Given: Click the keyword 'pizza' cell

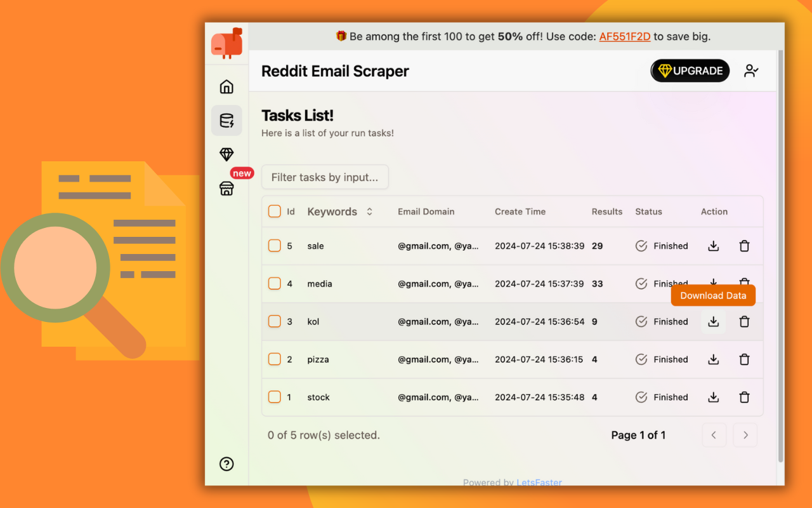Looking at the screenshot, I should pyautogui.click(x=318, y=359).
